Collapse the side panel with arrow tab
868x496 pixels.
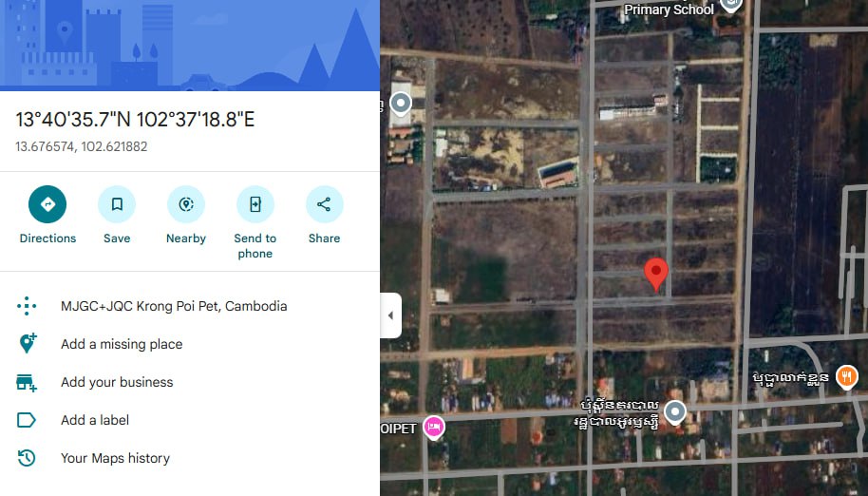391,315
